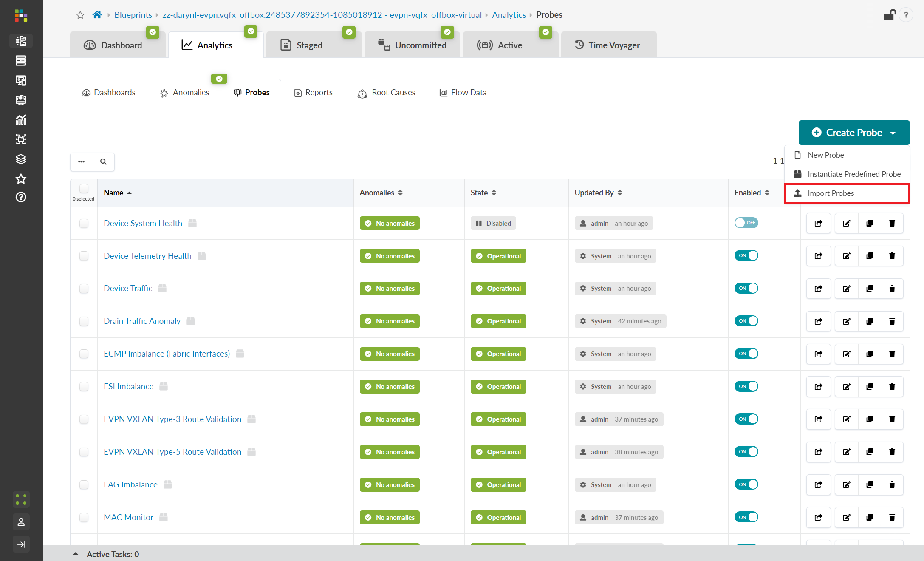
Task: Open the LAG Imbalance probe link
Action: coord(130,484)
